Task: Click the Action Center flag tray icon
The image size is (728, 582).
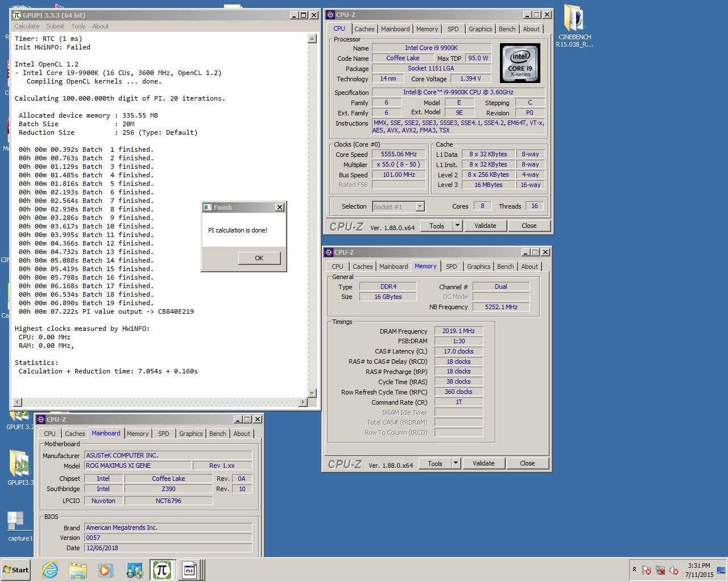Action: [x=647, y=570]
